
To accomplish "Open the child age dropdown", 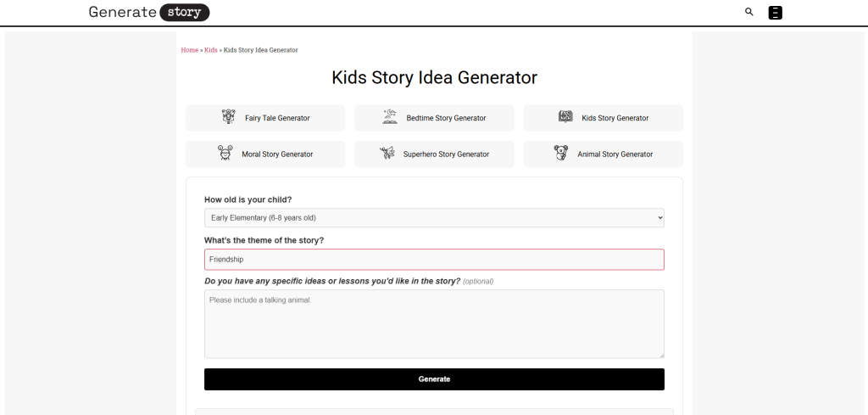I will pos(434,218).
